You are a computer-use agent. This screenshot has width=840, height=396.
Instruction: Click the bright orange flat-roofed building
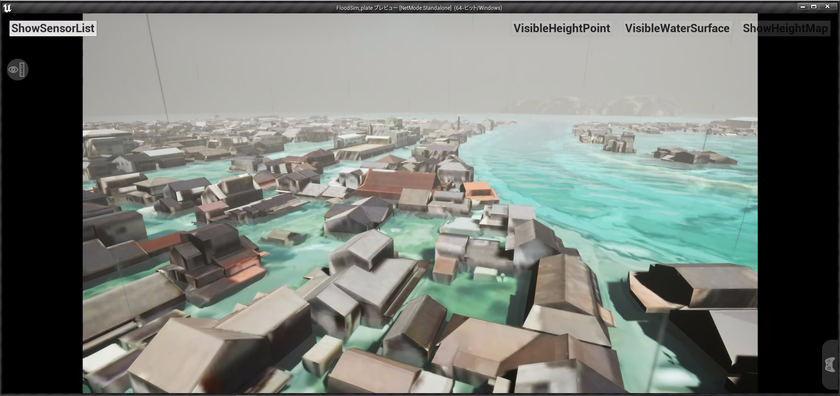[479, 192]
